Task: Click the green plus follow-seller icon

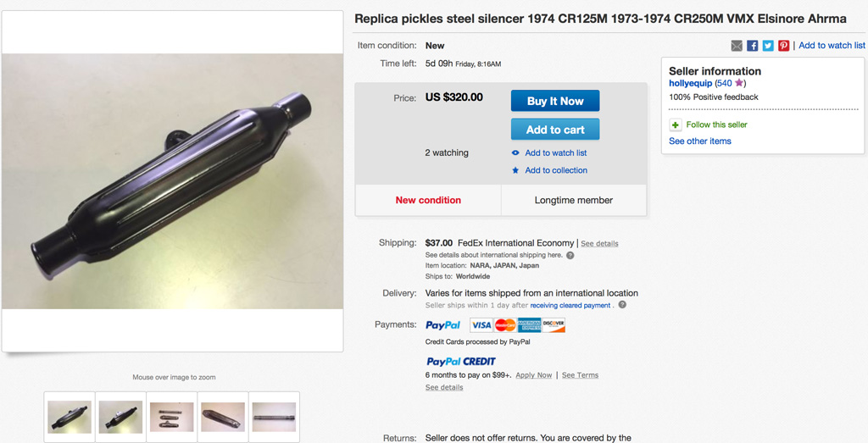Action: pyautogui.click(x=676, y=125)
